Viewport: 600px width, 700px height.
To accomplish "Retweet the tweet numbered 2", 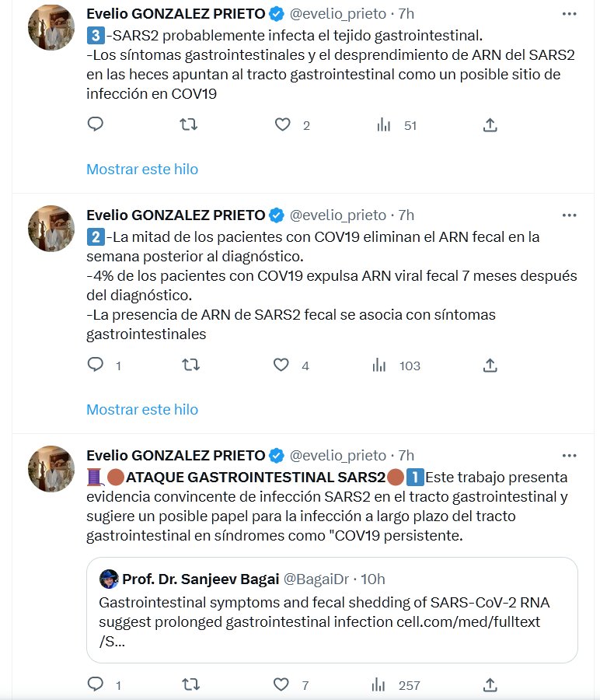I will [189, 365].
